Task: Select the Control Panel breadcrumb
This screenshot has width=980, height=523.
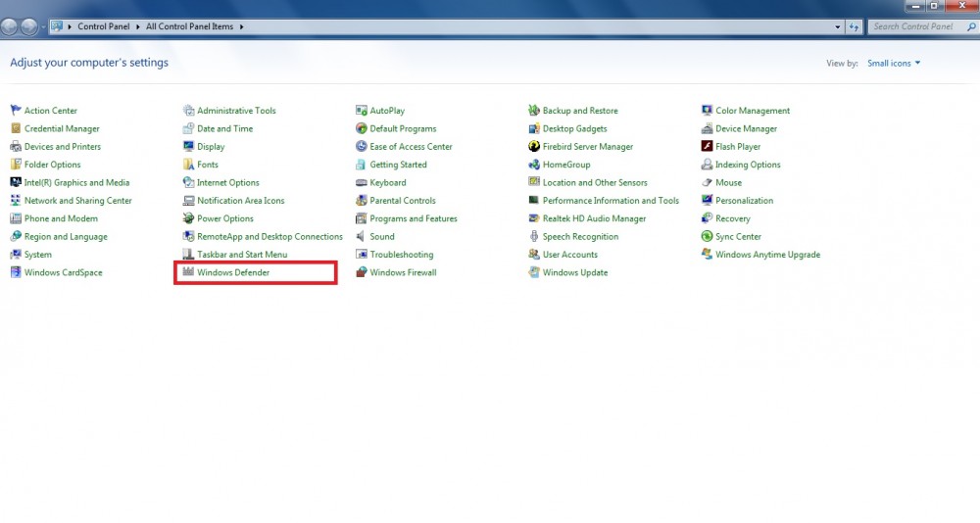Action: (104, 26)
